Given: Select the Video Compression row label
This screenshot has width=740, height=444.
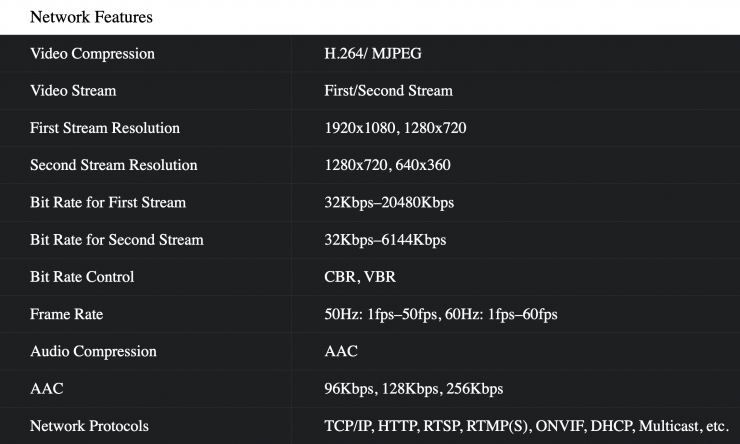Looking at the screenshot, I should 92,53.
